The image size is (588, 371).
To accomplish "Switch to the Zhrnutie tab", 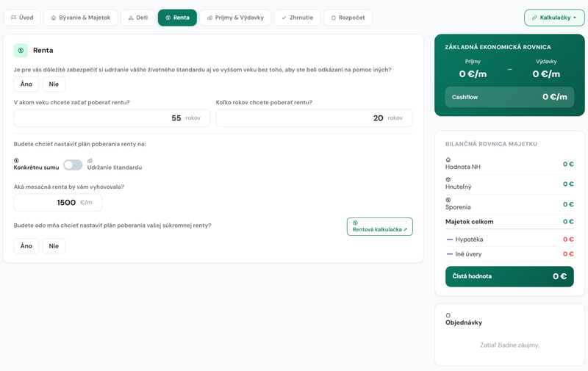I will point(297,18).
